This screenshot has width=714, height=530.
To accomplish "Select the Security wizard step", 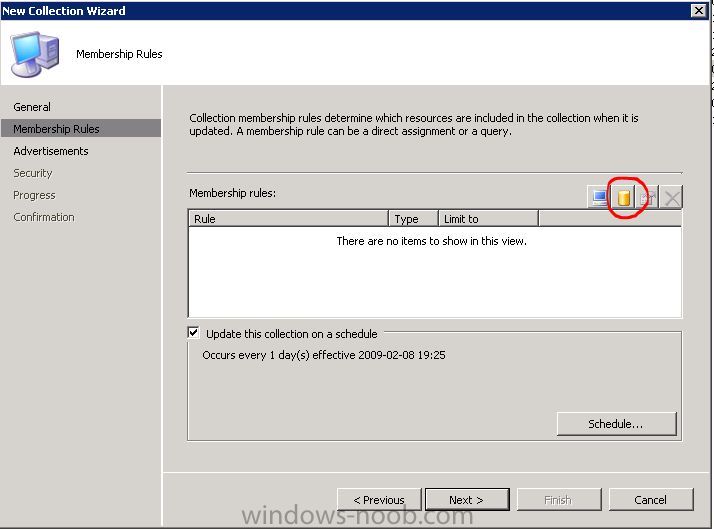I will click(33, 173).
